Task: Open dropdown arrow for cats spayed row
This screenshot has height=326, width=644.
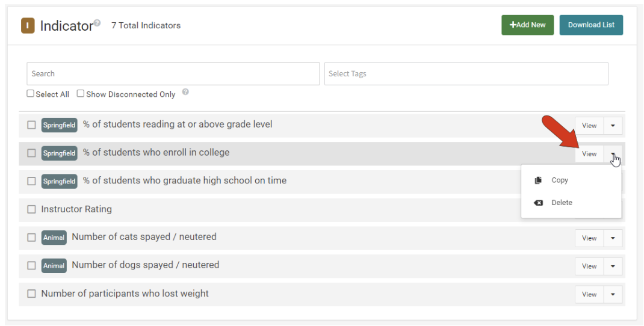Action: click(x=613, y=238)
